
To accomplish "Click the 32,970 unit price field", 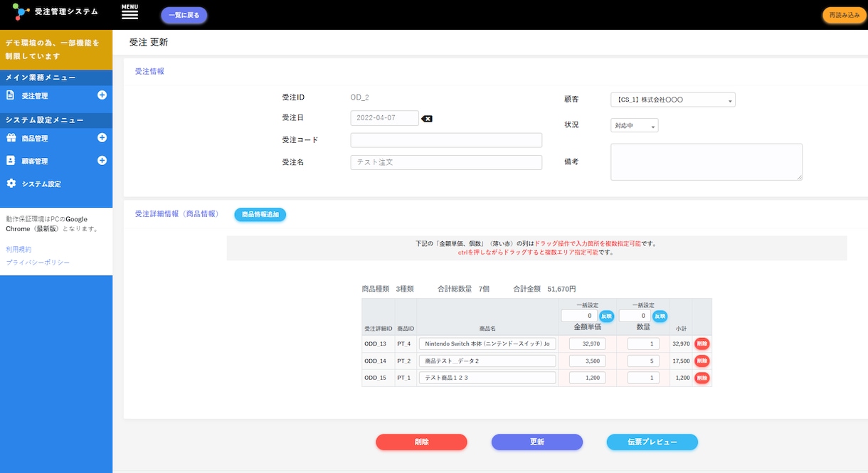I will pos(588,344).
